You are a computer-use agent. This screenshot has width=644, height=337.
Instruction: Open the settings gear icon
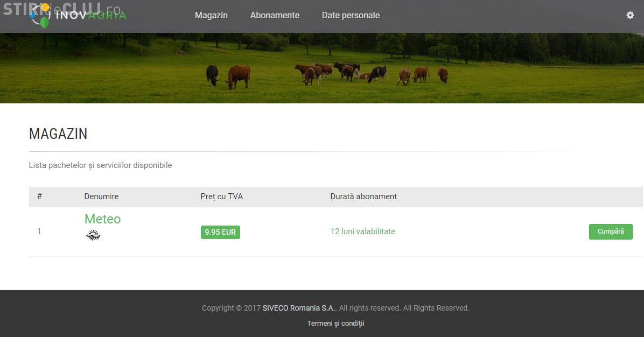630,16
